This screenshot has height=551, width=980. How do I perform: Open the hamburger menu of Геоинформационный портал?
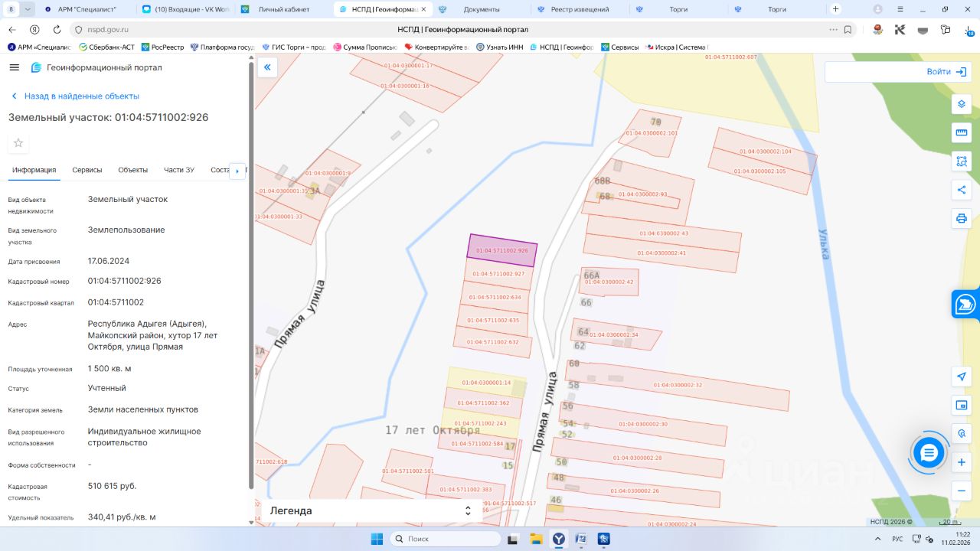click(x=14, y=67)
